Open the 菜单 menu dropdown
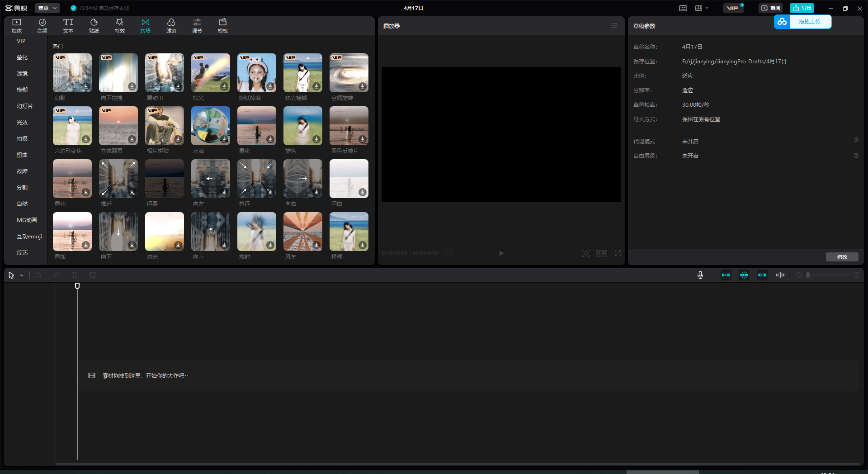This screenshot has height=474, width=868. (47, 8)
